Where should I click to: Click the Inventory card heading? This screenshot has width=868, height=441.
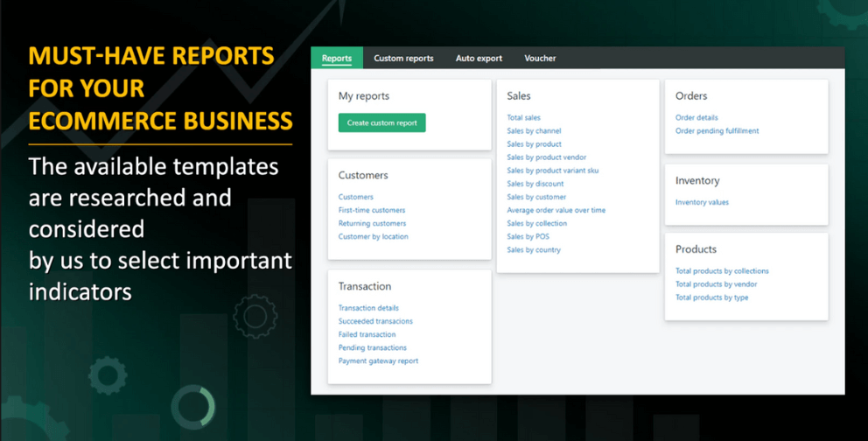697,181
